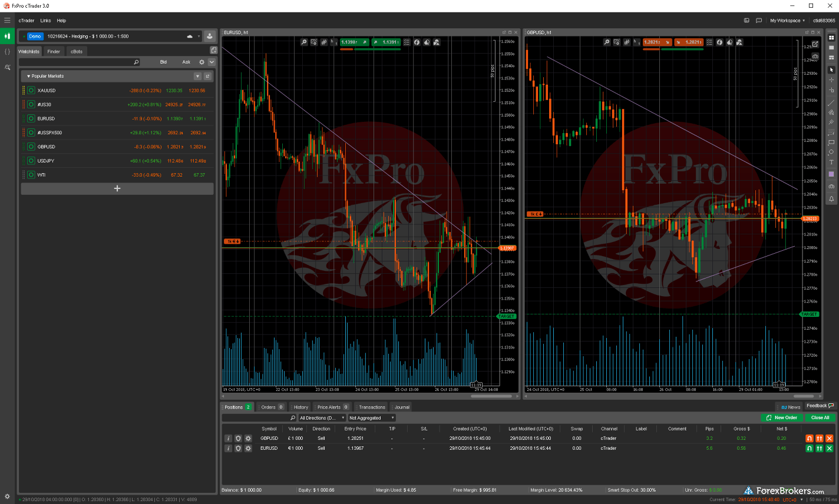Click the Facebook share icon on GBPUSD chart
Image resolution: width=839 pixels, height=504 pixels.
point(719,42)
